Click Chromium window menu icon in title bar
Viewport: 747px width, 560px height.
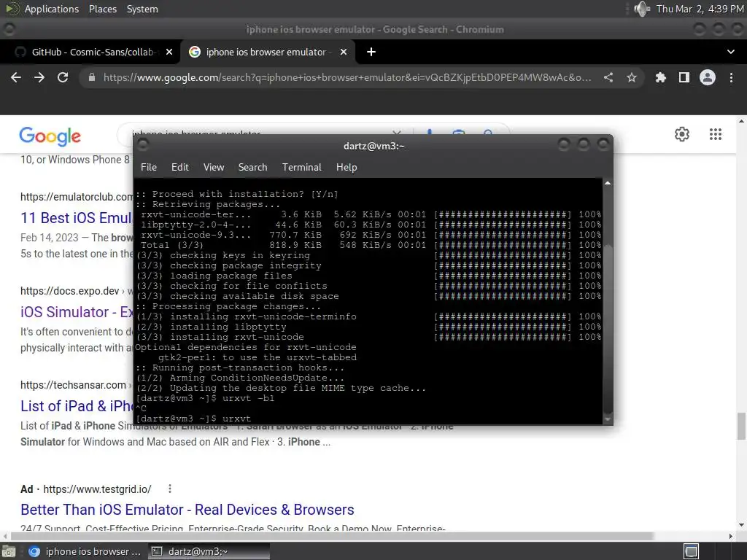9,29
